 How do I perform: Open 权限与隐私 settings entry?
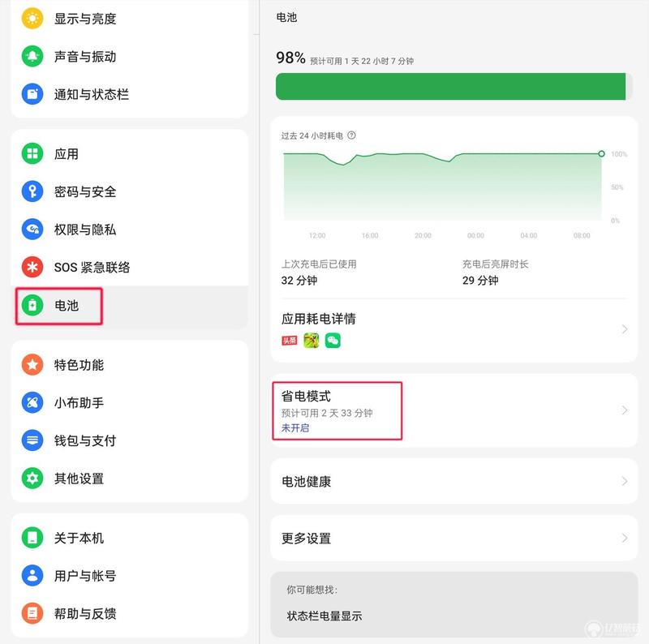pyautogui.click(x=130, y=230)
